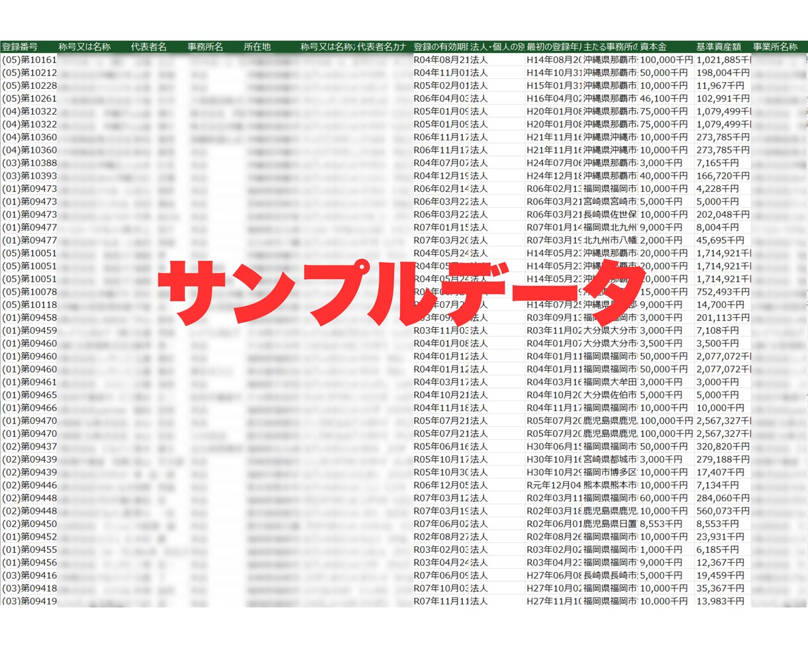
Task: Select the asset value 560,073千円
Action: pyautogui.click(x=723, y=511)
